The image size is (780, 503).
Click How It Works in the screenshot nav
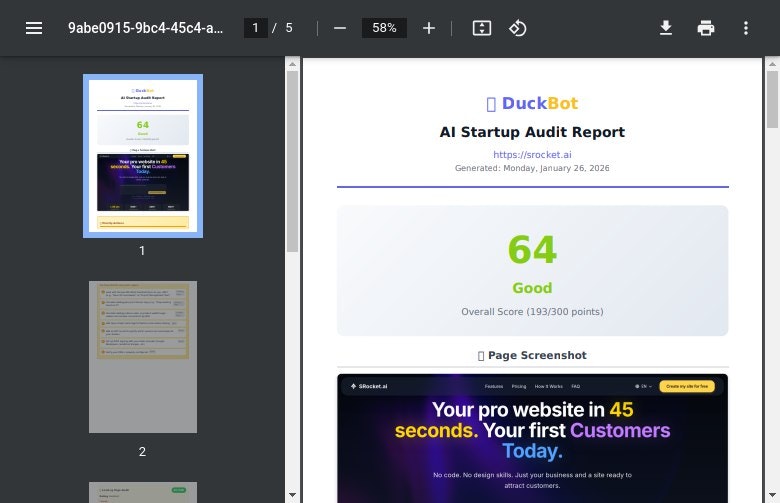549,387
